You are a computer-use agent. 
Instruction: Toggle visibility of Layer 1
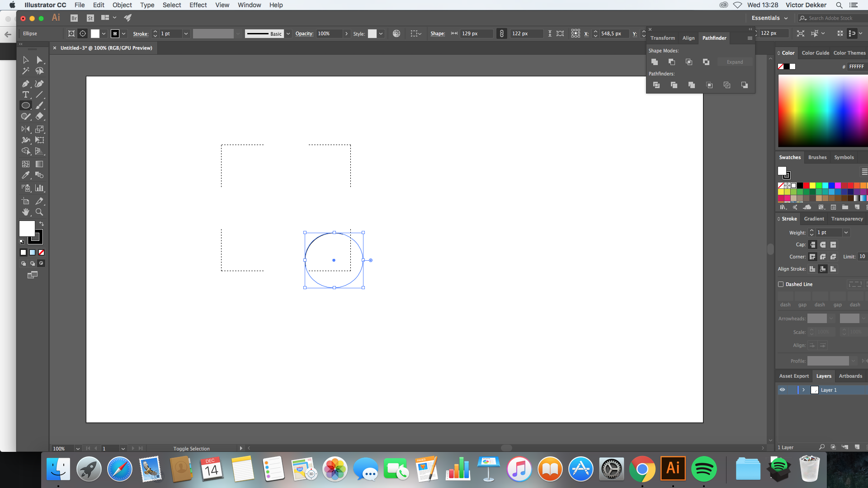click(782, 389)
